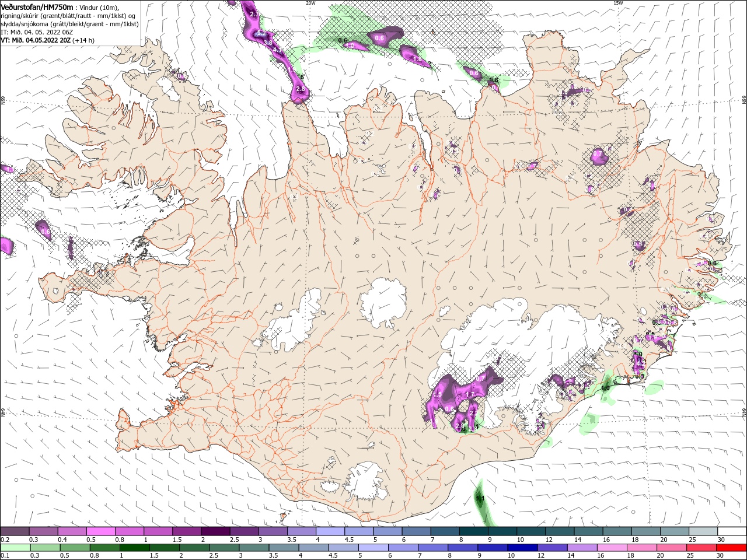Pick the darkest green rain swatch between 1 and 1.5
Viewport: 747px width, 560px height.
(135, 548)
